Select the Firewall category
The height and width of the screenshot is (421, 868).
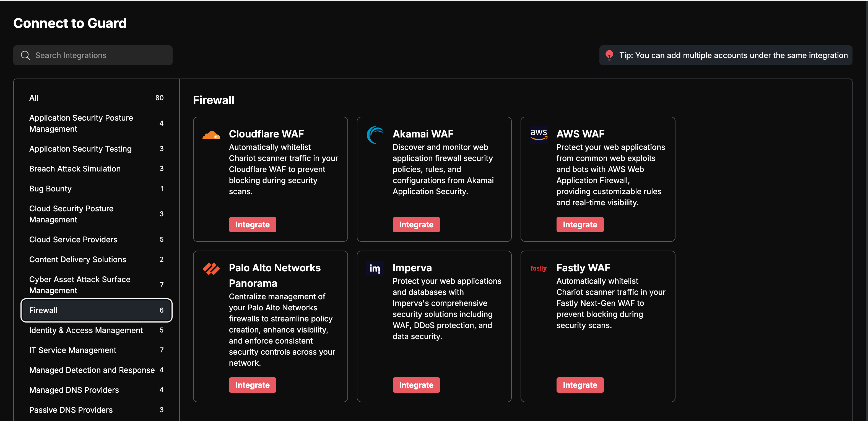point(96,310)
